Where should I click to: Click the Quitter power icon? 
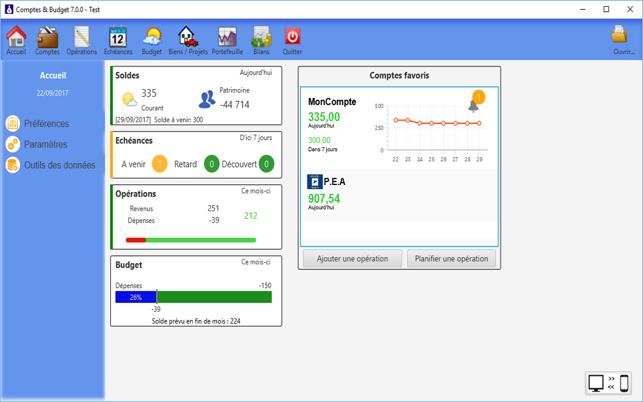[x=292, y=37]
